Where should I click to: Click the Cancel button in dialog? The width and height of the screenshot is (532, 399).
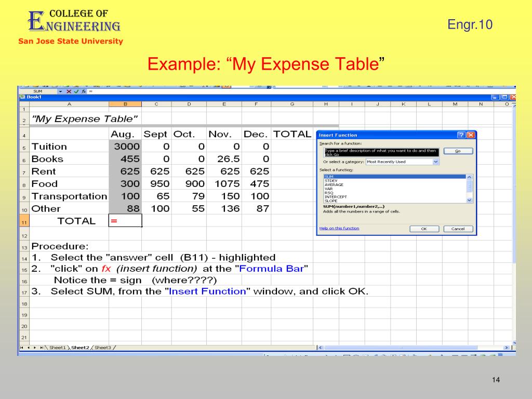(x=458, y=229)
